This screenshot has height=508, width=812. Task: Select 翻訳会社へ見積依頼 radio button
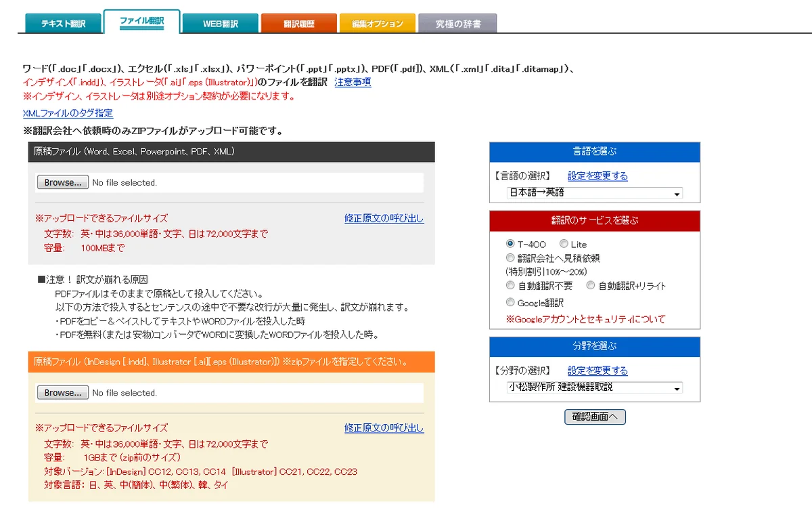(510, 258)
